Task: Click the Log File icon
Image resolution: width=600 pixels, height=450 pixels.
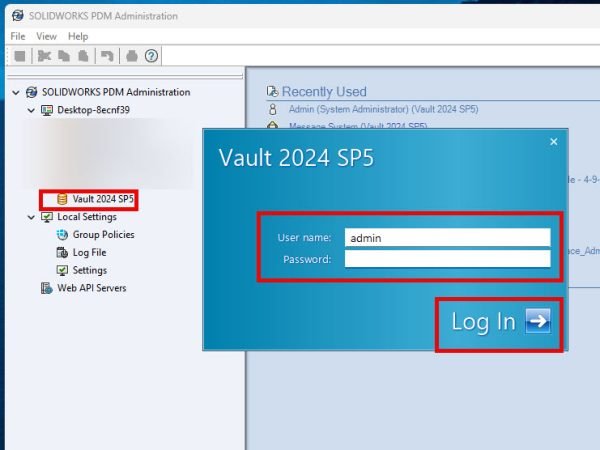Action: (x=62, y=253)
